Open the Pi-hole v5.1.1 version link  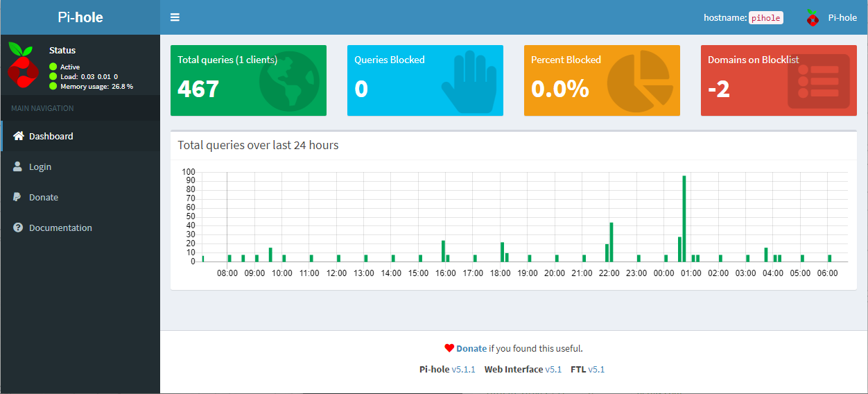click(463, 369)
